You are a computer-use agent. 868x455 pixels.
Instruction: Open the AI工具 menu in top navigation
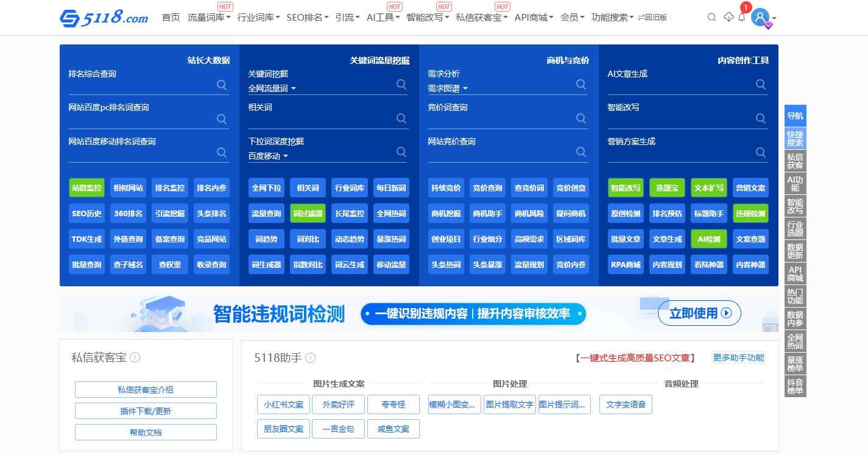click(383, 18)
